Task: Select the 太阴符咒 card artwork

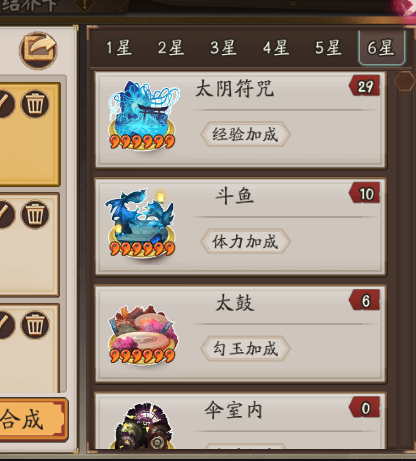Action: click(143, 115)
